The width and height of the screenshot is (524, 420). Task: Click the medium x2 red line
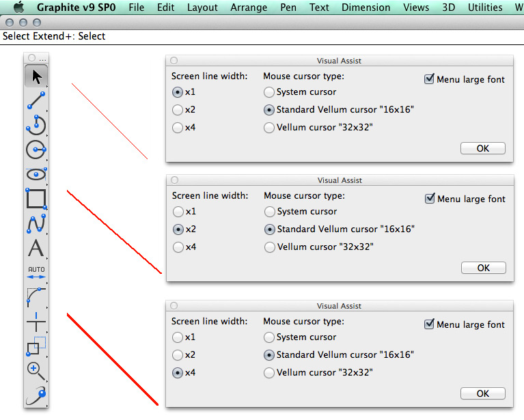click(x=114, y=232)
